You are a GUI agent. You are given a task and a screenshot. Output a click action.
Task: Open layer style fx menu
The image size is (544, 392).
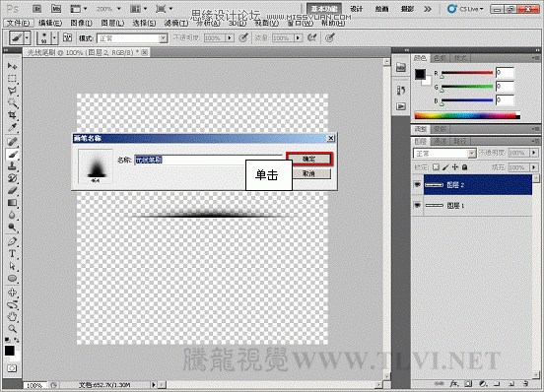tap(454, 383)
